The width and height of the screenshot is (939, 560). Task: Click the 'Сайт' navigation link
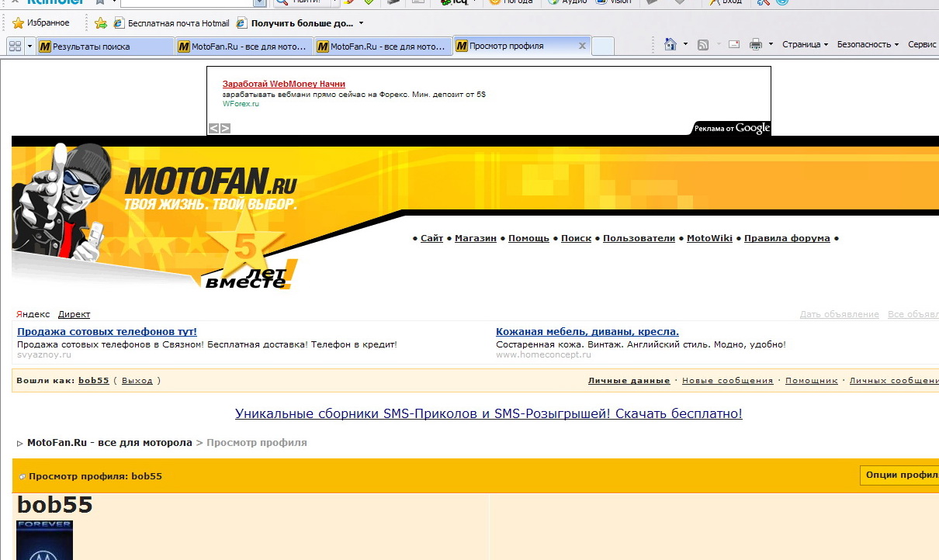click(x=431, y=238)
